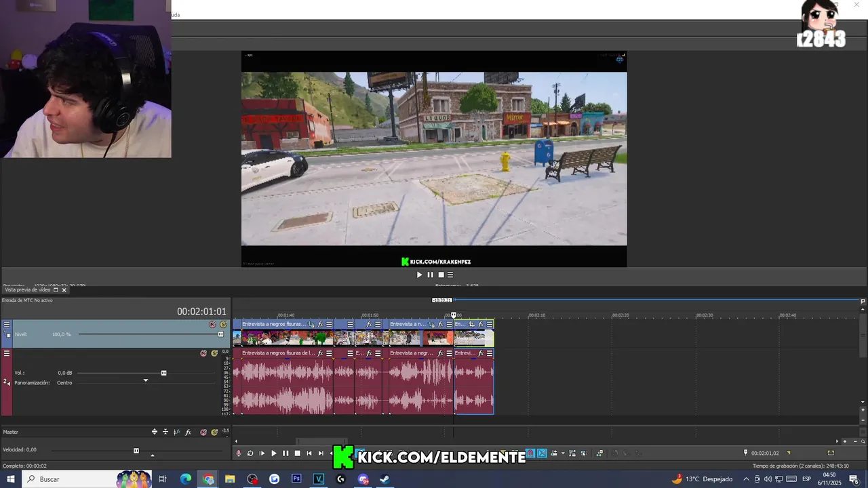Open video event pan/crop on first clip
868x488 pixels.
point(311,325)
